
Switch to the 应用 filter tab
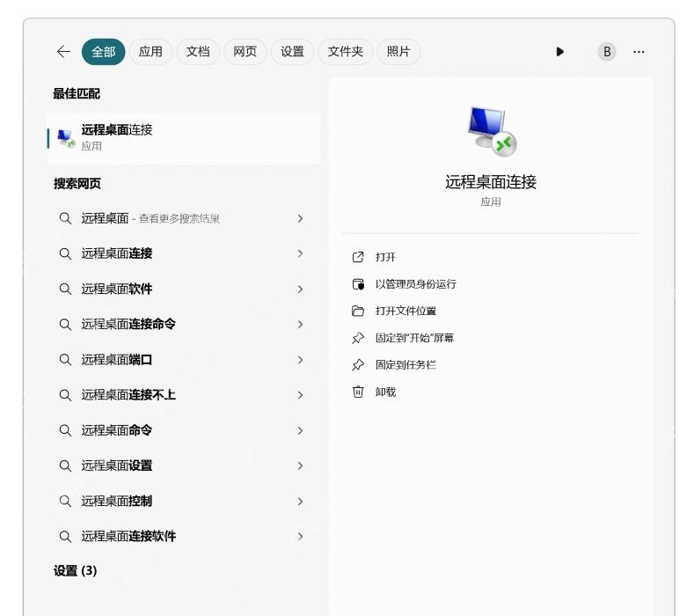150,52
